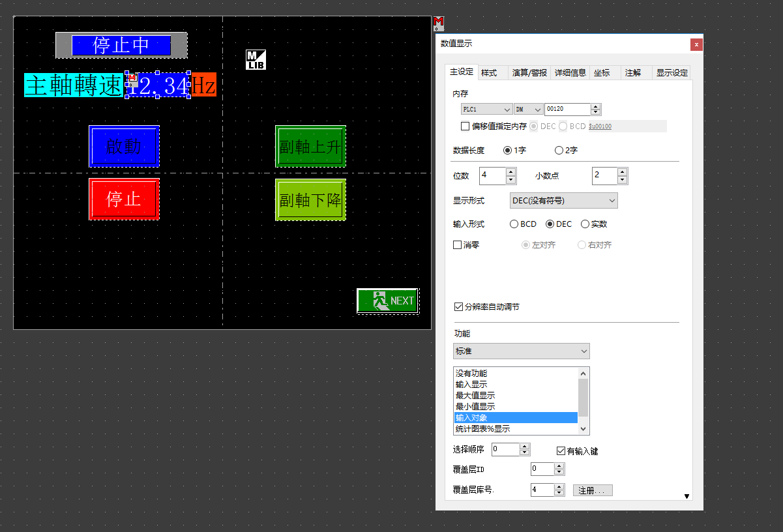The height and width of the screenshot is (532, 783).
Task: Choose BCD input format radio button
Action: (514, 224)
